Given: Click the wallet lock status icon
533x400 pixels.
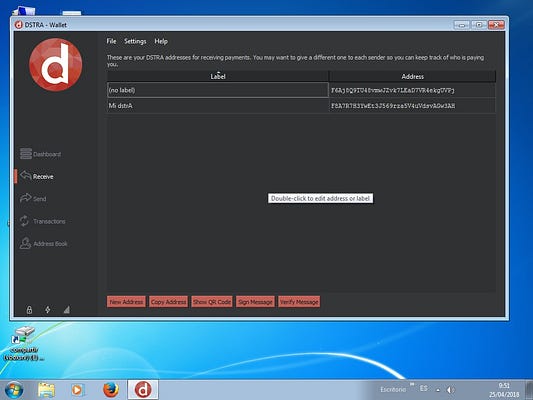Looking at the screenshot, I should pyautogui.click(x=29, y=310).
